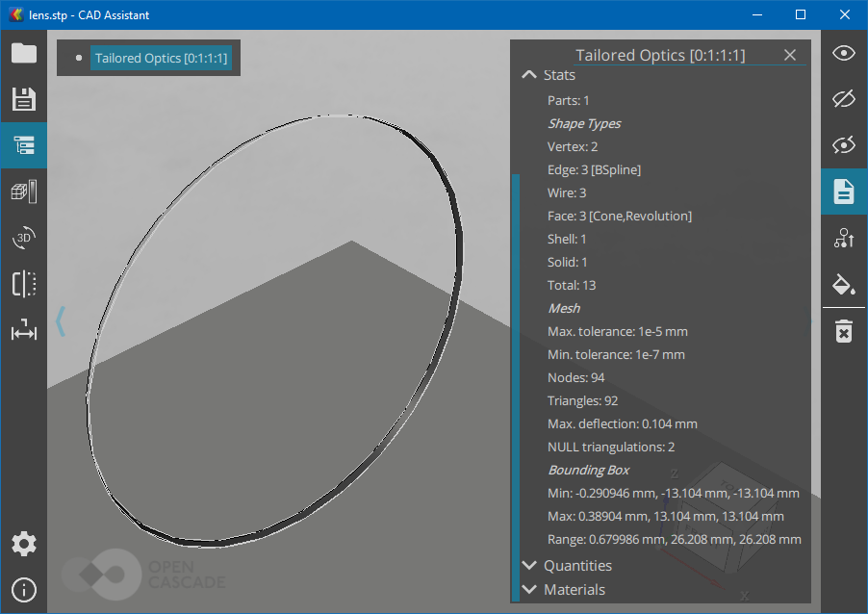The height and width of the screenshot is (614, 868).
Task: Open the paint bucket color tool
Action: point(844,285)
